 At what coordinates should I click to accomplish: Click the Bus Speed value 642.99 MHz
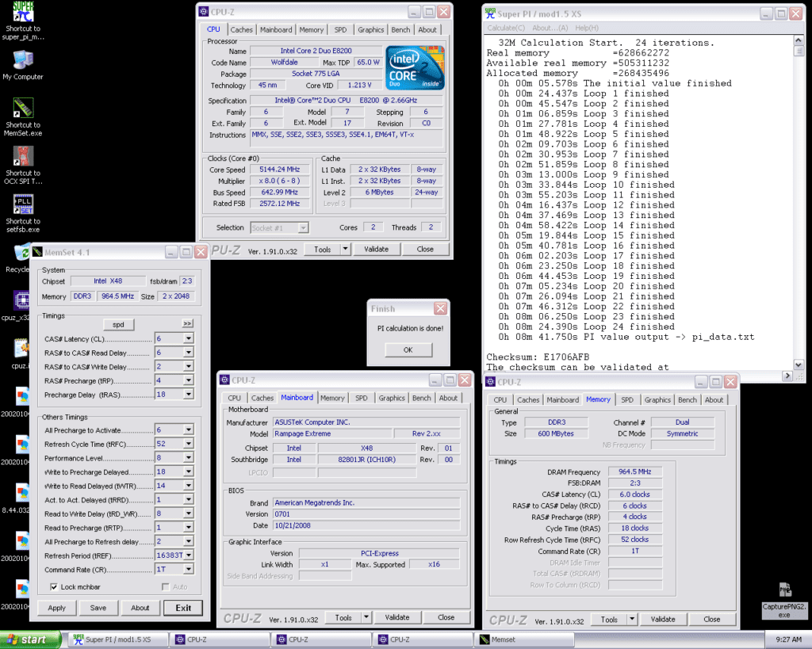point(280,192)
